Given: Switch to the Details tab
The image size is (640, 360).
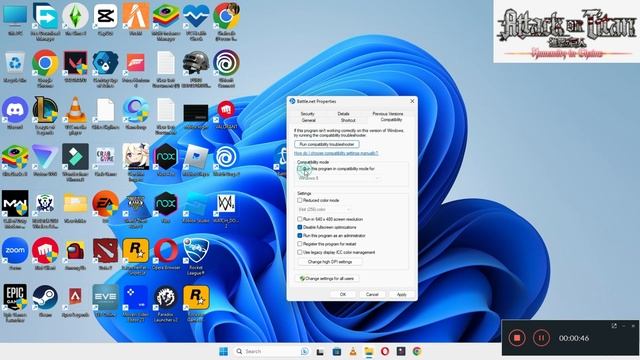Looking at the screenshot, I should point(343,114).
